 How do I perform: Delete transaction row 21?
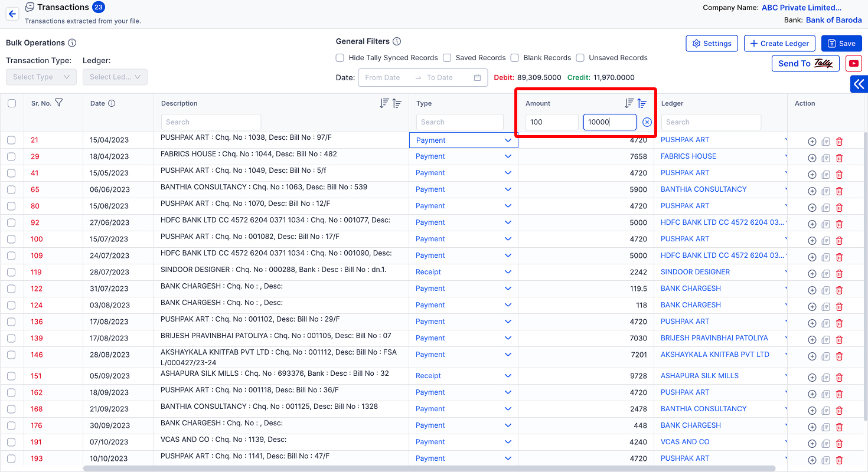click(x=839, y=142)
